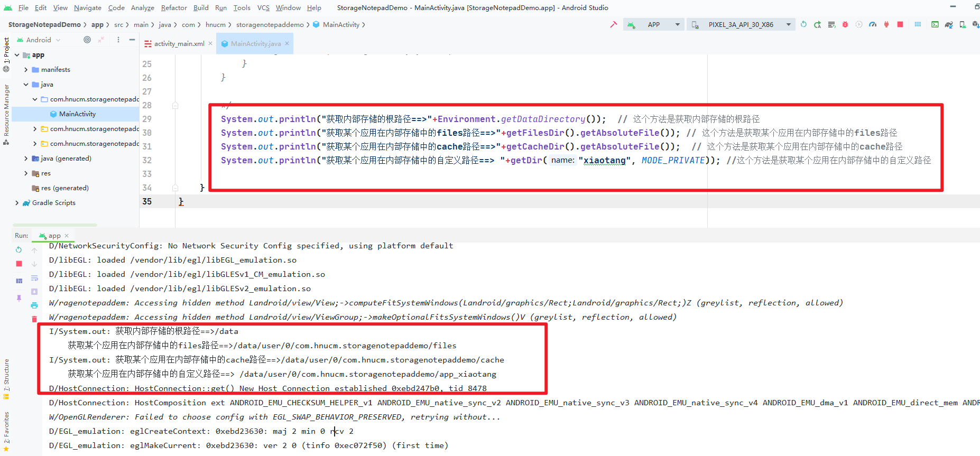Switch to activity_main.xml editor tab
This screenshot has width=980, height=456.
(179, 44)
